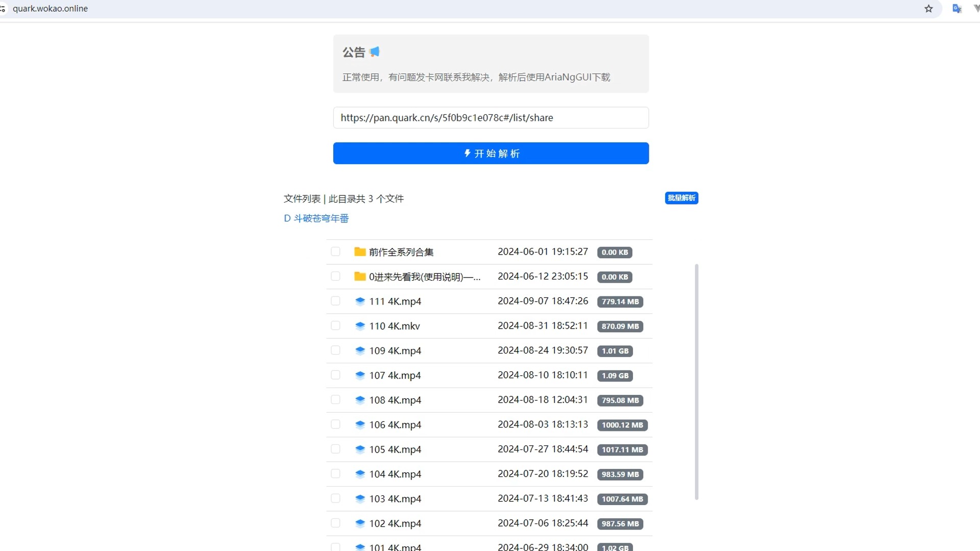The height and width of the screenshot is (551, 980).
Task: Check the box next to 107 4k.mp4
Action: tap(335, 375)
